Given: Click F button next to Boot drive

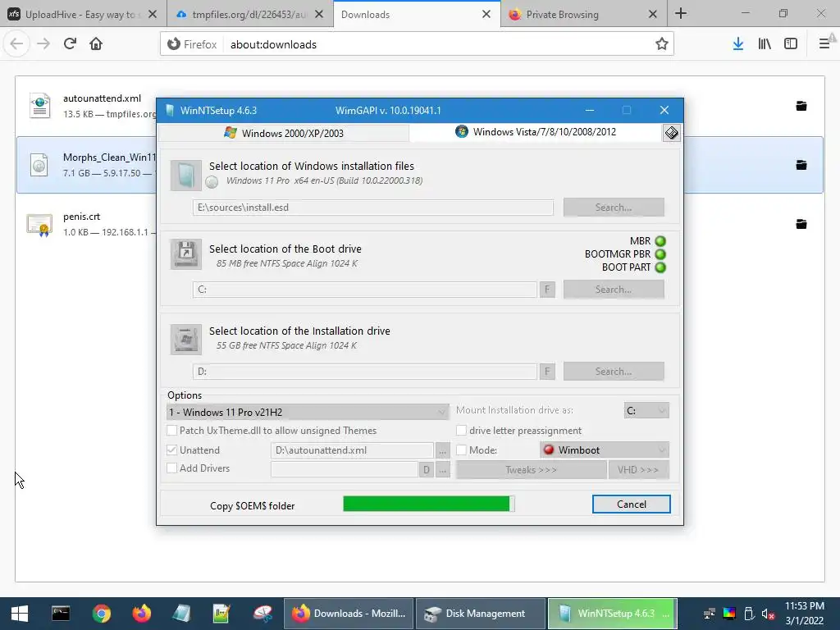Looking at the screenshot, I should tap(547, 290).
